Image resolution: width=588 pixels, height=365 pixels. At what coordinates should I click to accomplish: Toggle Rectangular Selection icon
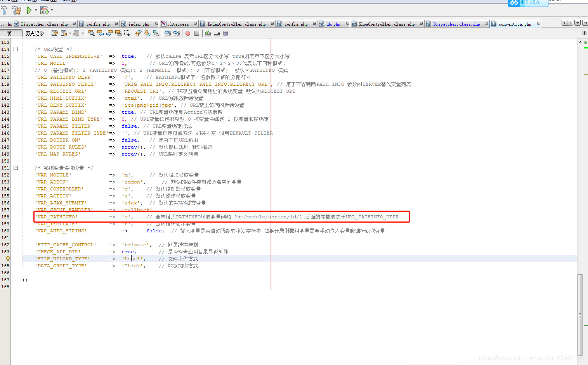(x=127, y=33)
